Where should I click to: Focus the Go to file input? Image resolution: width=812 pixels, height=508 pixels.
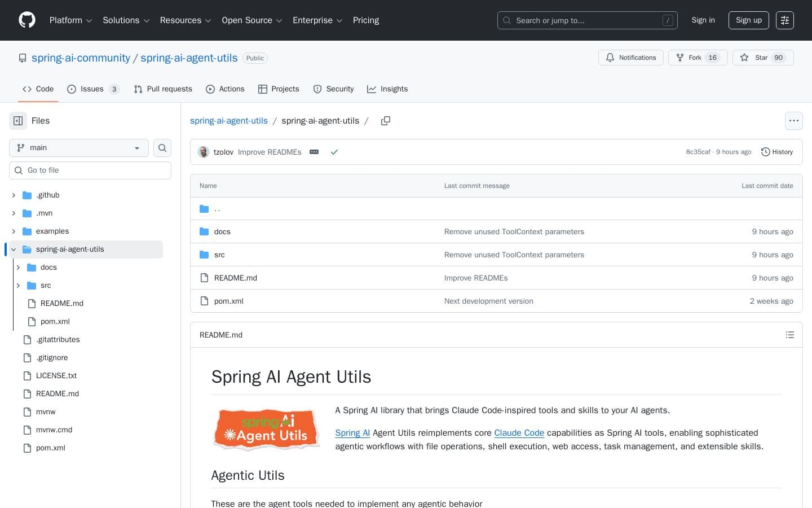[90, 170]
